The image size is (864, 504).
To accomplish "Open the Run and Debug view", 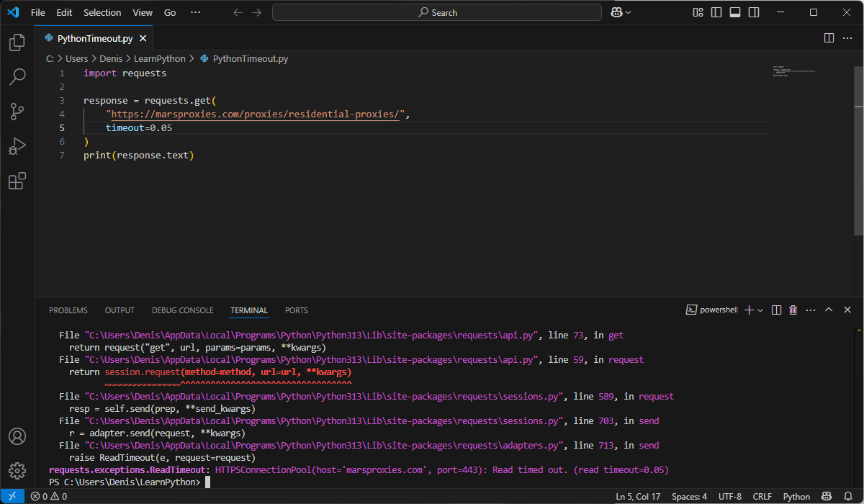I will [x=17, y=145].
